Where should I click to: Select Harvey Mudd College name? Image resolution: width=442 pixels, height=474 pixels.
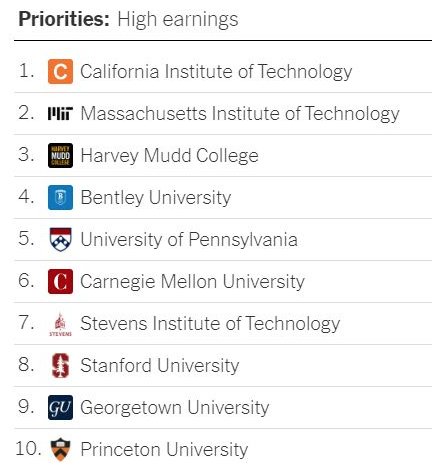(169, 156)
